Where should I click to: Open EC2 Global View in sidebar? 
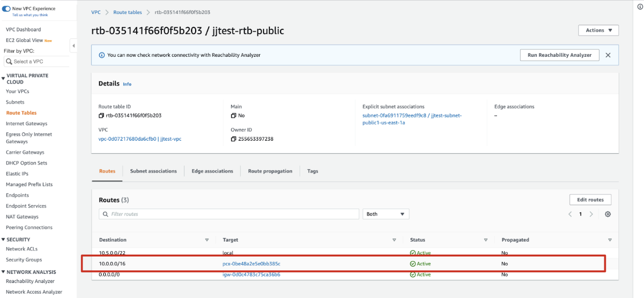click(24, 40)
